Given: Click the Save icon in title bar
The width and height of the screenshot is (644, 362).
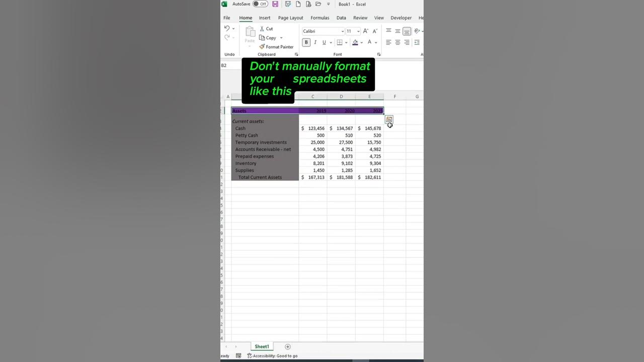Looking at the screenshot, I should 275,4.
